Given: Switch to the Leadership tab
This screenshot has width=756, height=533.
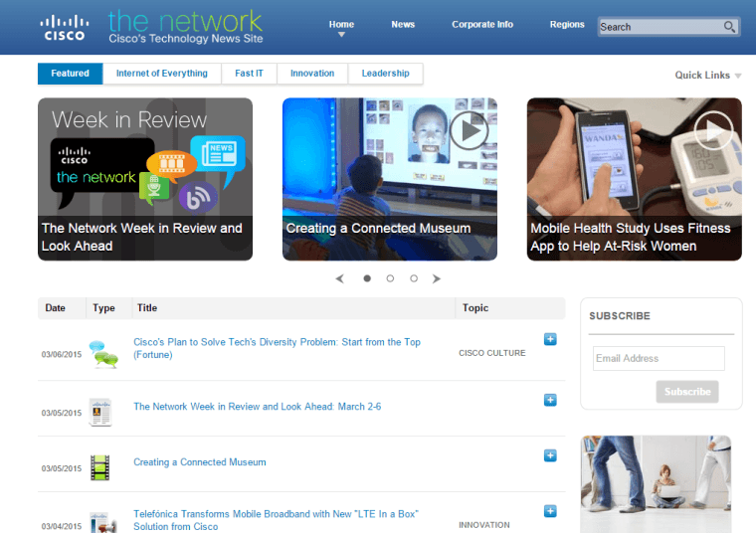Looking at the screenshot, I should pyautogui.click(x=385, y=74).
